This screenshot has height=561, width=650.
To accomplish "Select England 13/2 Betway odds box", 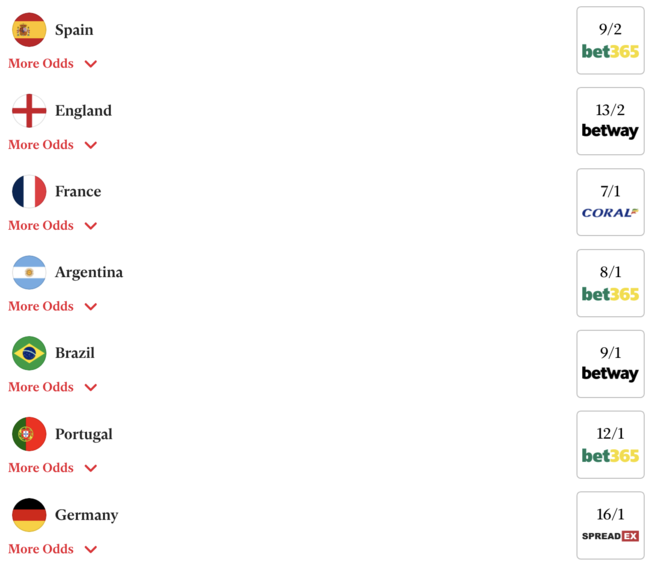I will pyautogui.click(x=610, y=121).
